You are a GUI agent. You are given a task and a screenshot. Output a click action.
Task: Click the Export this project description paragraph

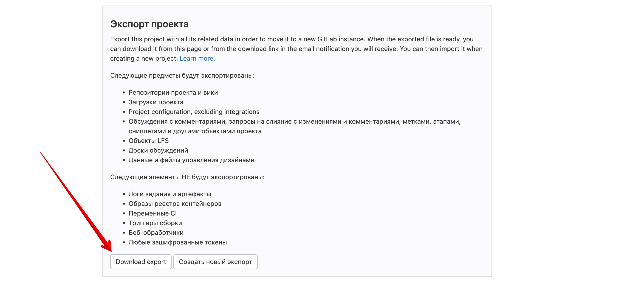tap(296, 48)
